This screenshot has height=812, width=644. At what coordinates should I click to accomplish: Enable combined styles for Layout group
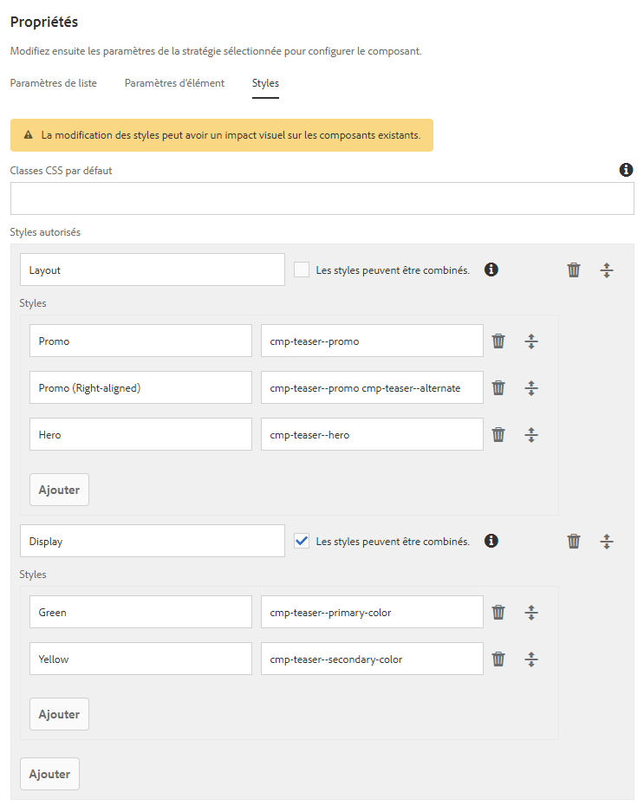point(302,270)
